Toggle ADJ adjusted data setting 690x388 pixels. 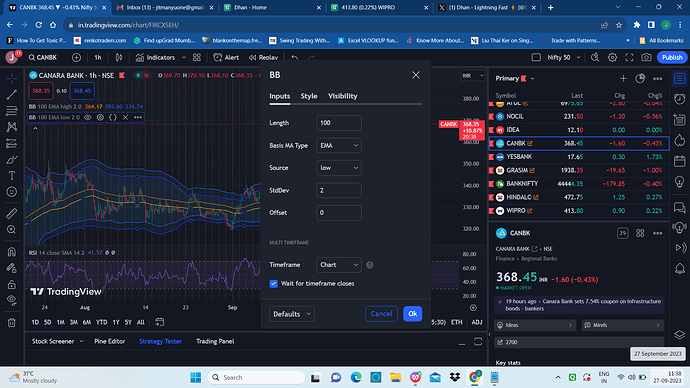[477, 322]
